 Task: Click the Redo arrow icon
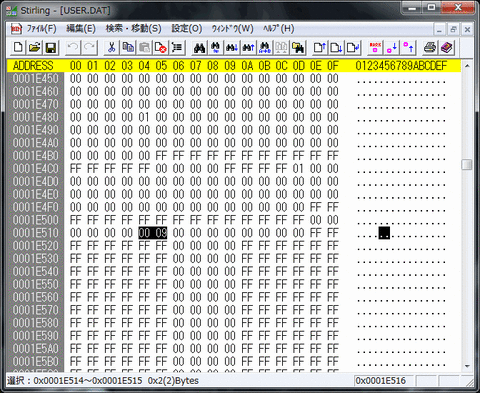pos(89,48)
